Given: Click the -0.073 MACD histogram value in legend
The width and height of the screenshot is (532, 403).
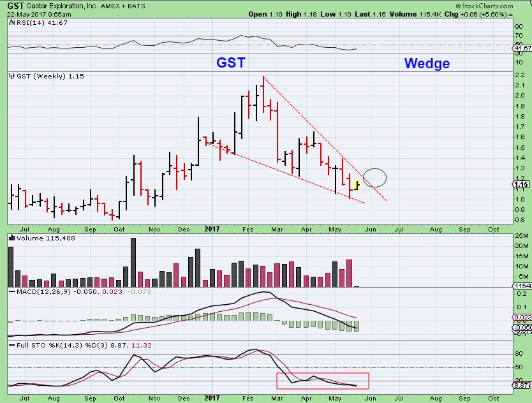Looking at the screenshot, I should click(139, 292).
